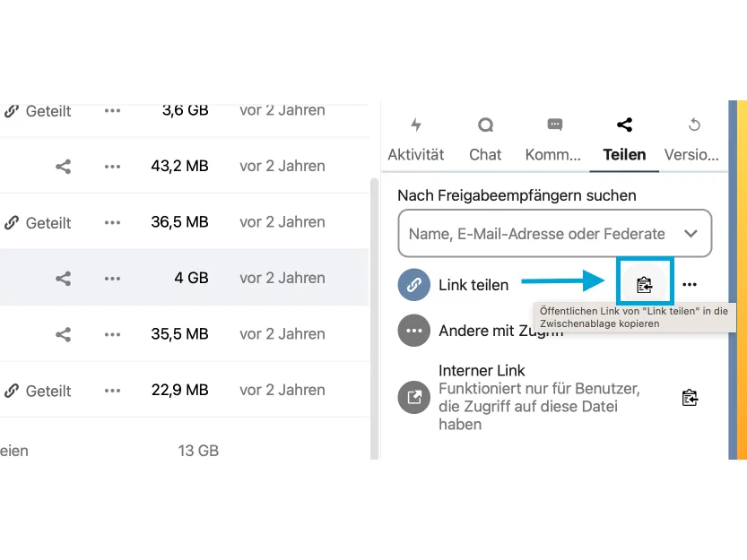747x560 pixels.
Task: Click the Link teilen chain icon
Action: (414, 285)
